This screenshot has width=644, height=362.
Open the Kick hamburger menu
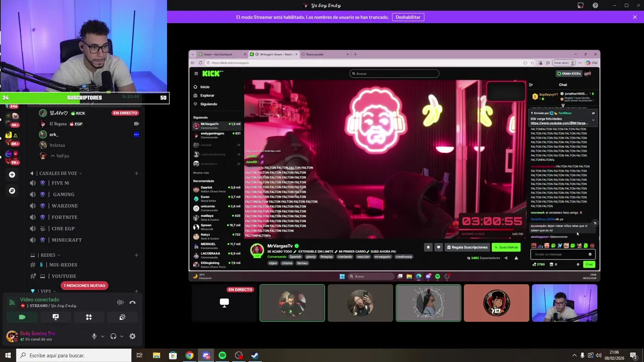coord(196,73)
